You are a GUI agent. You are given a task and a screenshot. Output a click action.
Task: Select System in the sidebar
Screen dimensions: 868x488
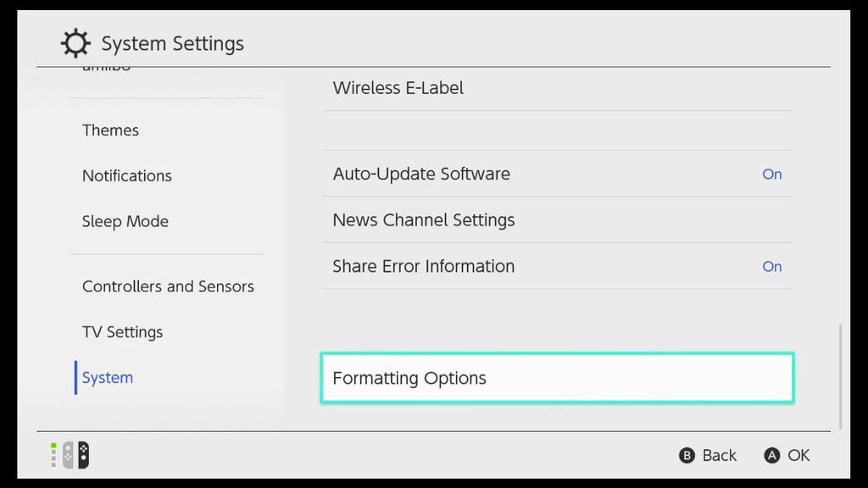coord(106,377)
